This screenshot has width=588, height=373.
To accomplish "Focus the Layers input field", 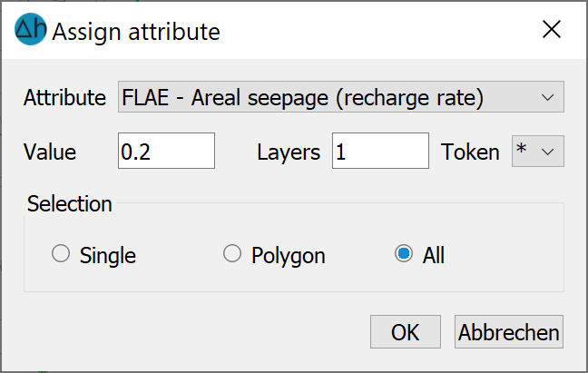I will pos(380,151).
